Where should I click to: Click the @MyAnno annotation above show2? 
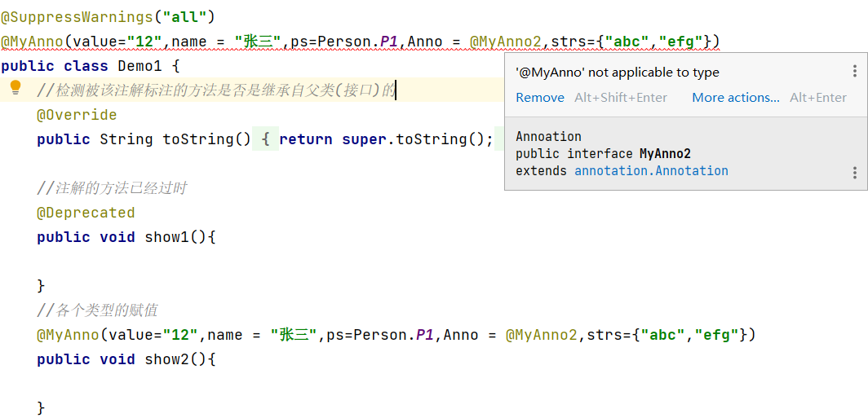68,335
